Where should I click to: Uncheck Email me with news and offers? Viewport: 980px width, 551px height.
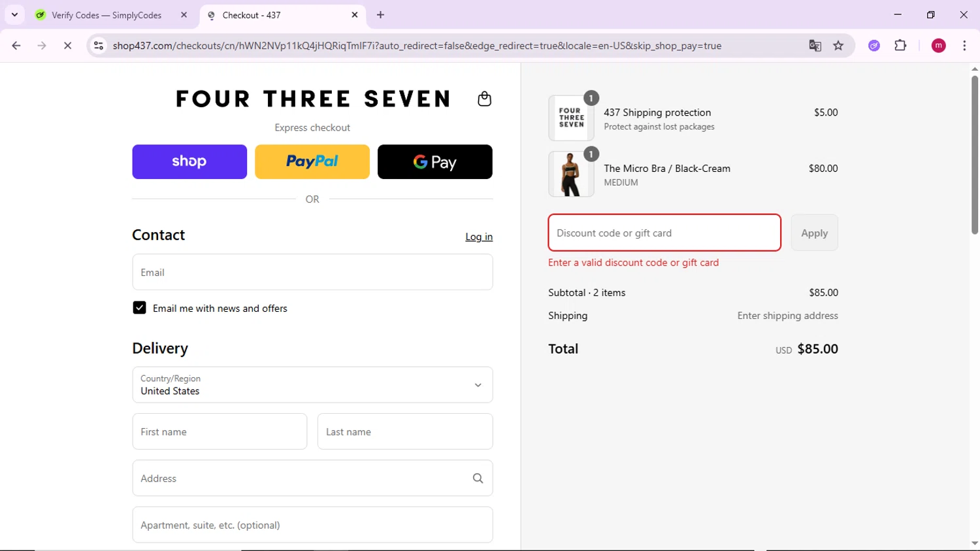coord(139,308)
